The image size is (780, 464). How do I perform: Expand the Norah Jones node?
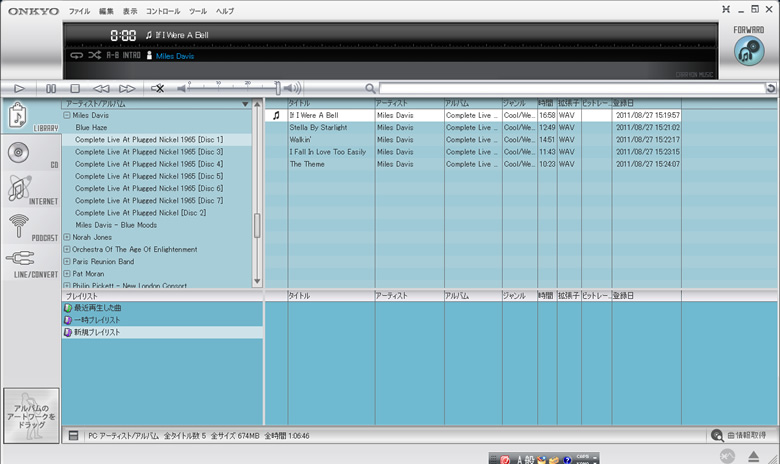tap(67, 237)
